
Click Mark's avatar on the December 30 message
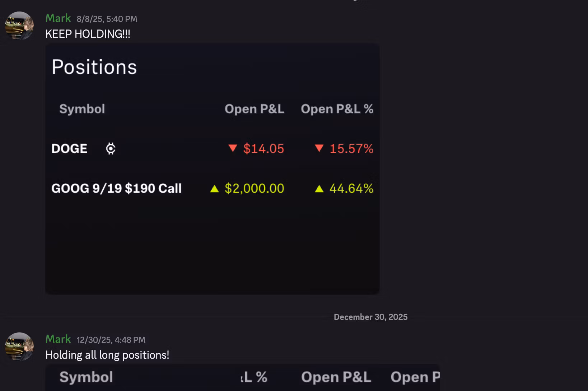[19, 347]
